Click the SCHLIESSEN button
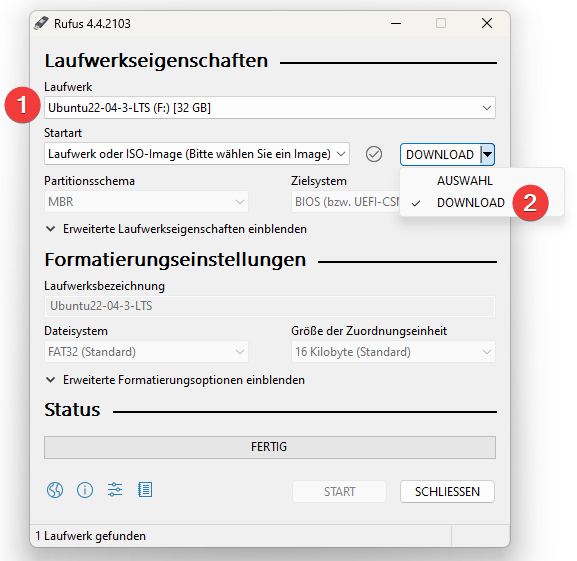This screenshot has width=577, height=561. coord(447,491)
